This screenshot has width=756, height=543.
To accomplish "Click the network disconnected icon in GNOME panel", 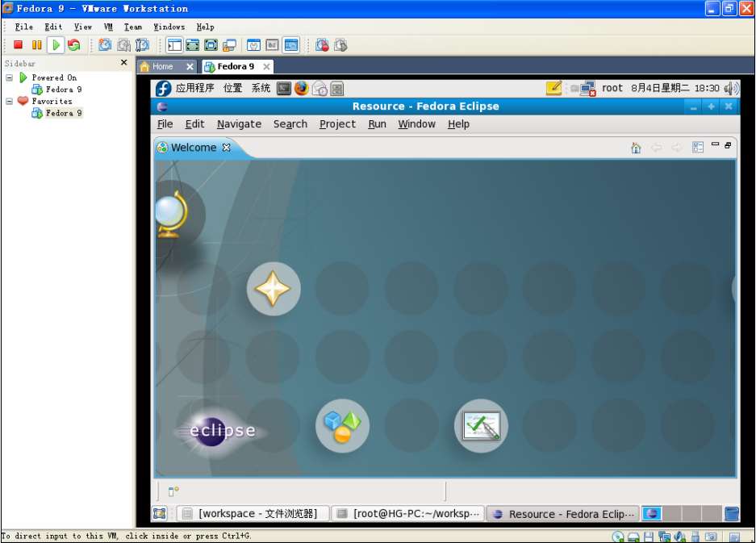I will [588, 89].
